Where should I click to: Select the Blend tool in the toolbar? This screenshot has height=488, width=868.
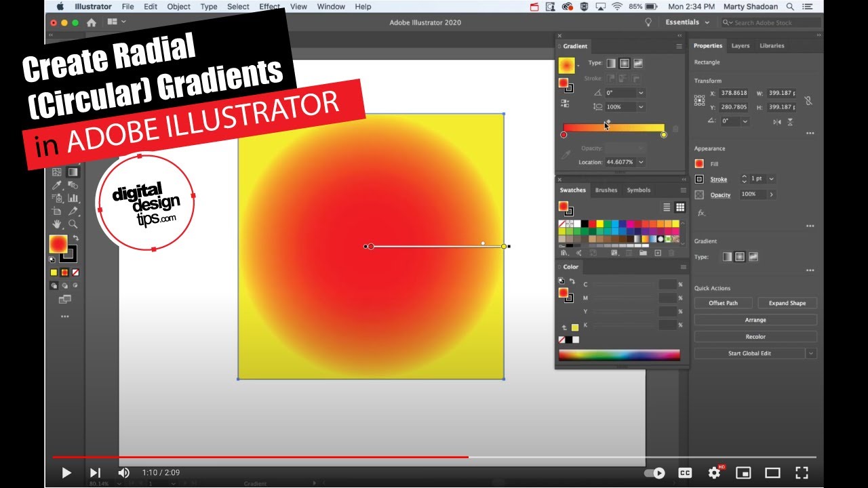coord(73,185)
